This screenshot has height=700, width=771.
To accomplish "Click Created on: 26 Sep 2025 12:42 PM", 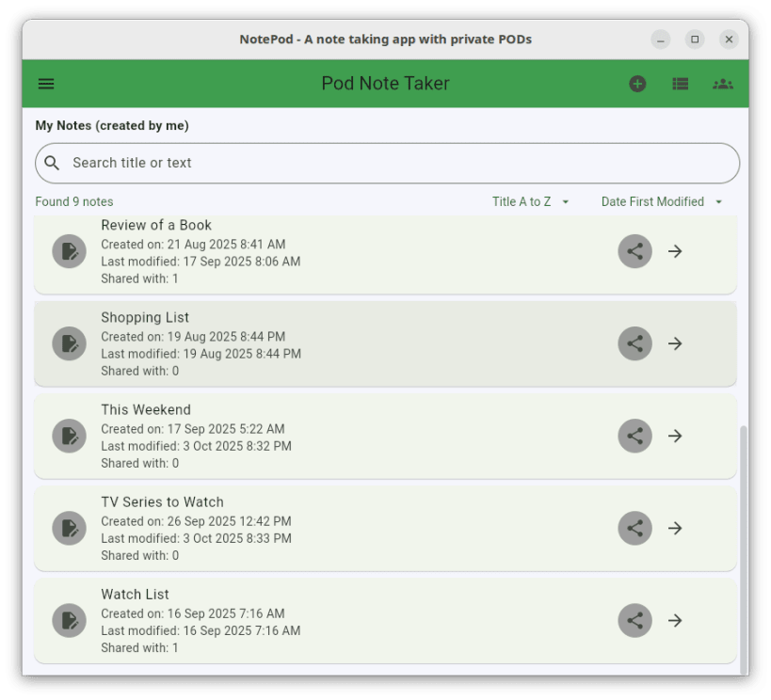I will point(196,521).
